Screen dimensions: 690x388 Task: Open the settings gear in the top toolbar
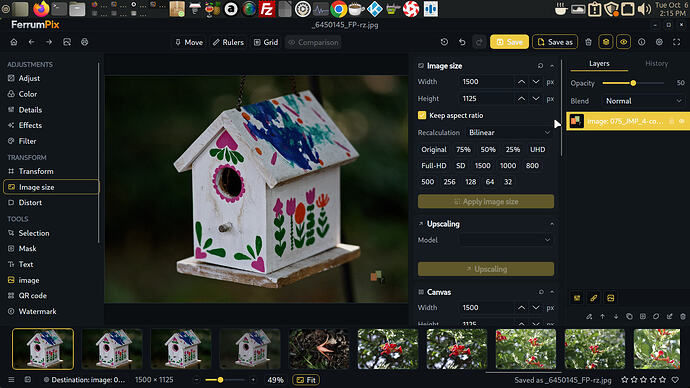tap(659, 42)
